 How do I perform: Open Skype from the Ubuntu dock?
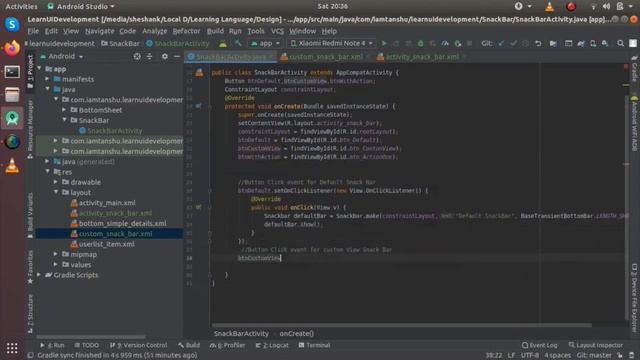click(12, 25)
